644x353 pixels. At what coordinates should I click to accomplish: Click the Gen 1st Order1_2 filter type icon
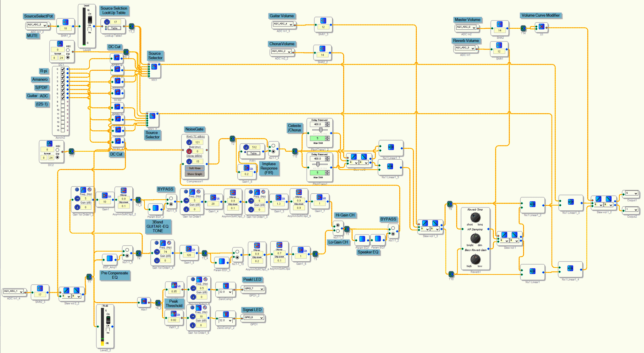click(83, 190)
